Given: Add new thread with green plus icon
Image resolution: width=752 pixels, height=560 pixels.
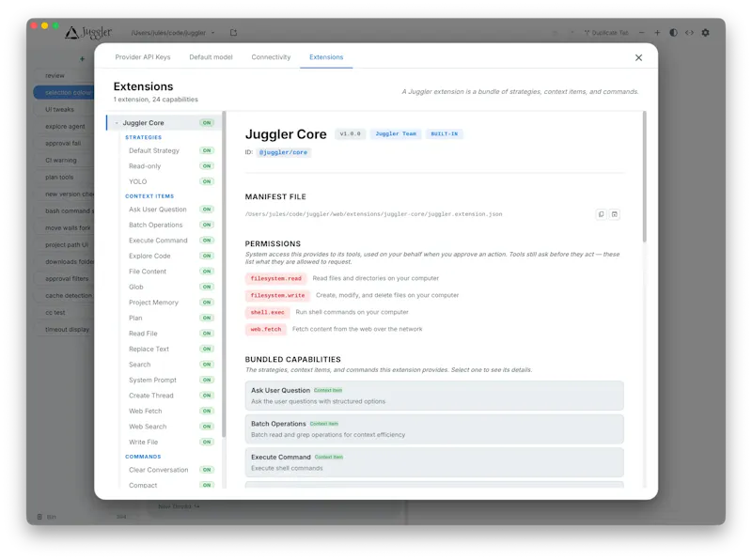Looking at the screenshot, I should point(83,59).
